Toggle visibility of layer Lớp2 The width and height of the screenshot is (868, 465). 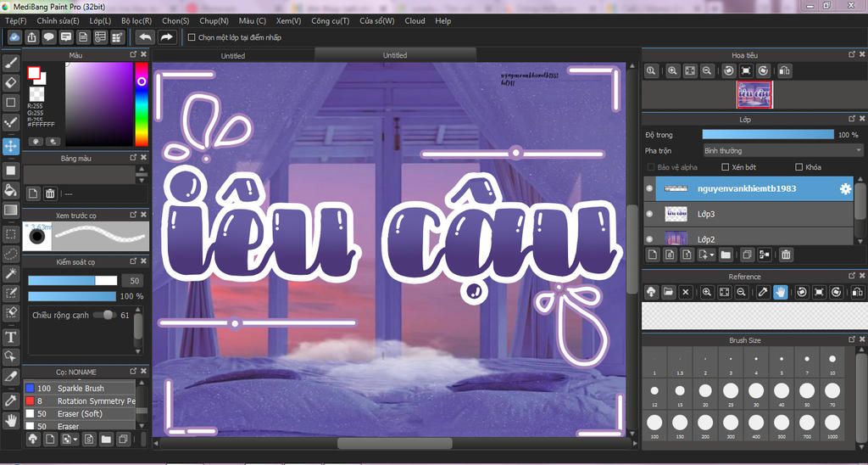point(649,239)
